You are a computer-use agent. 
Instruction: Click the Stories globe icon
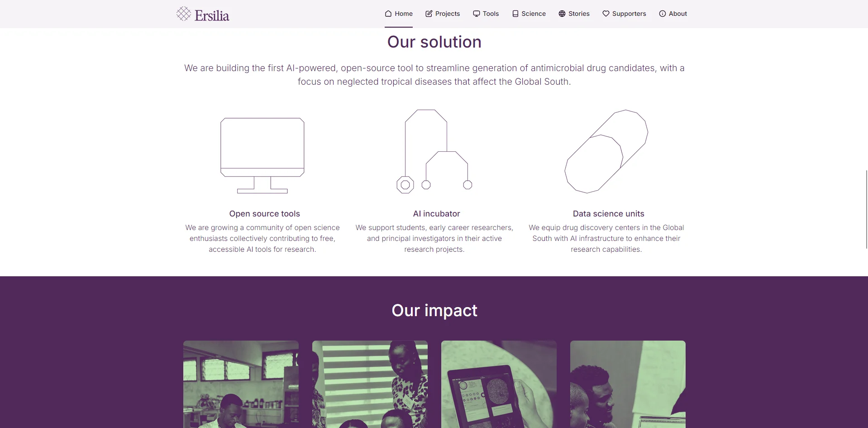coord(562,14)
